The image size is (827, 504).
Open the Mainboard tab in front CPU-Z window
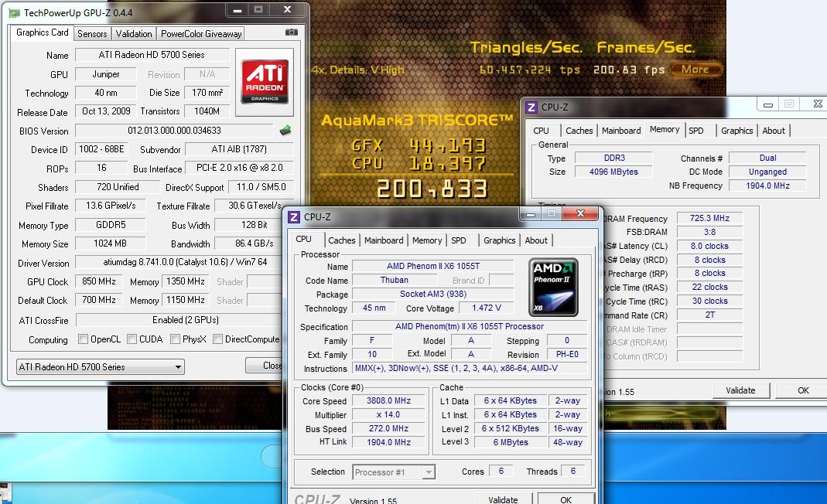pyautogui.click(x=384, y=240)
